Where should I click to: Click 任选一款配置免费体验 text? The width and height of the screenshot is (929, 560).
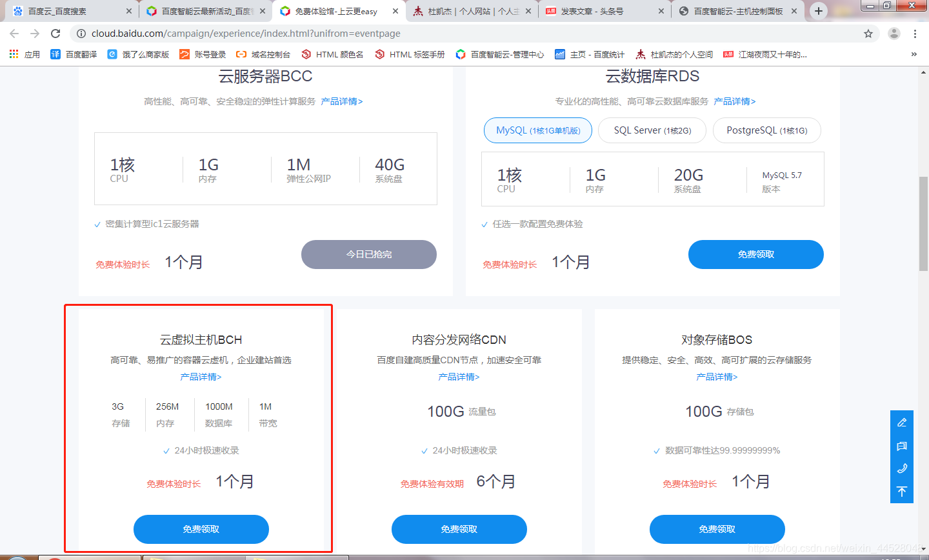(x=537, y=224)
